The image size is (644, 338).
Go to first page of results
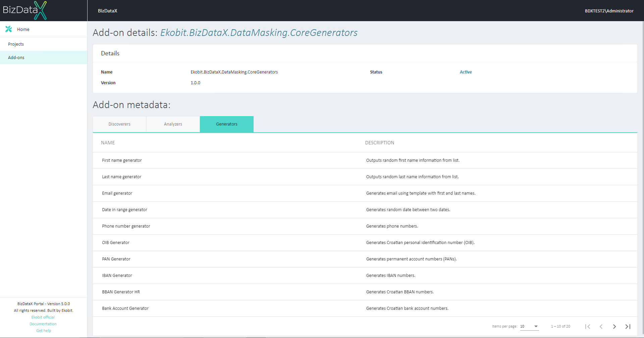click(x=588, y=326)
